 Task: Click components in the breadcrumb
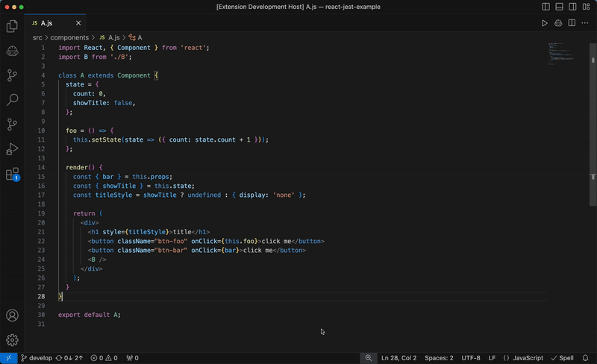(x=69, y=38)
